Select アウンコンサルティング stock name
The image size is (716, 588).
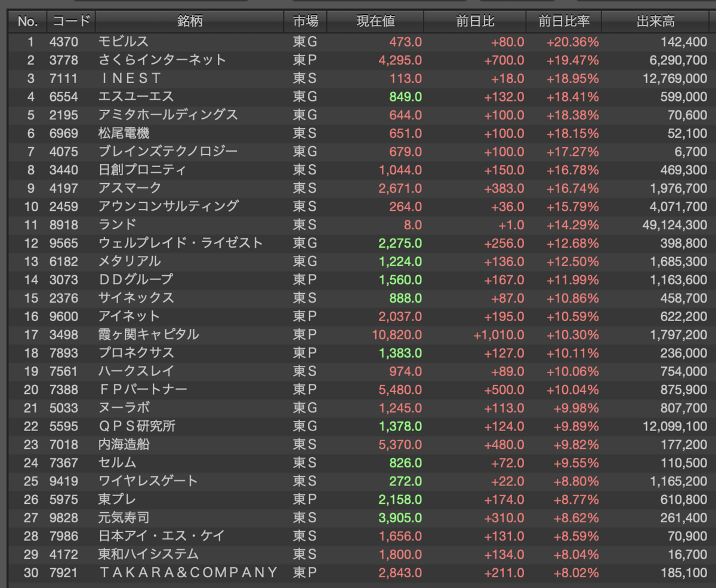click(x=168, y=206)
